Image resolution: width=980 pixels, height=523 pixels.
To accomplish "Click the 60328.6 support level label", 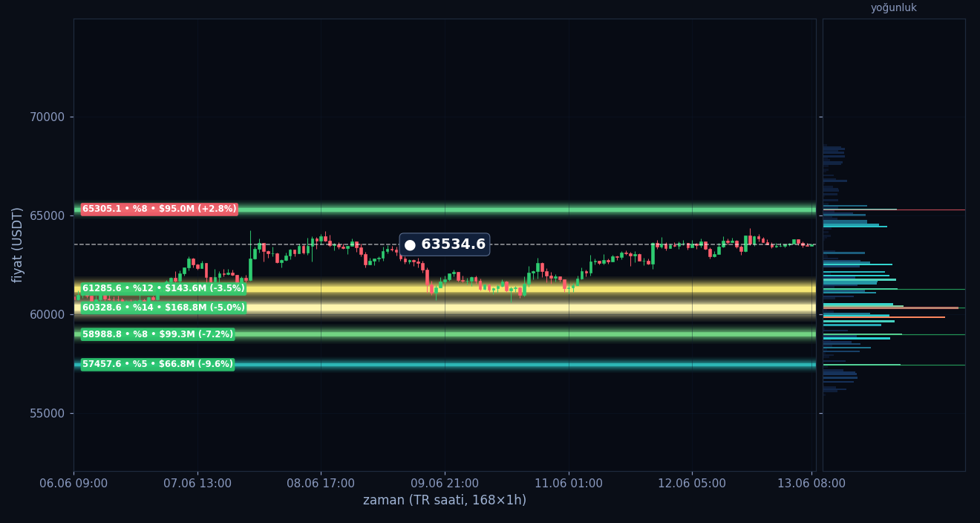I will coord(163,308).
